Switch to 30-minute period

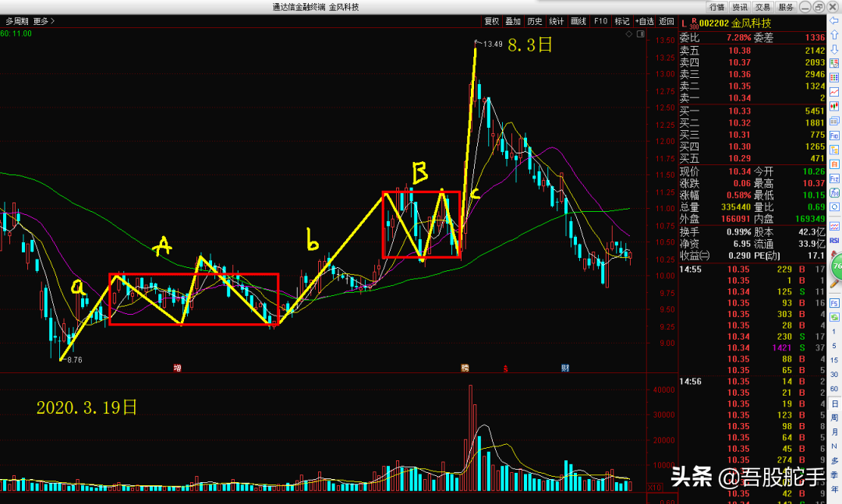click(x=834, y=375)
